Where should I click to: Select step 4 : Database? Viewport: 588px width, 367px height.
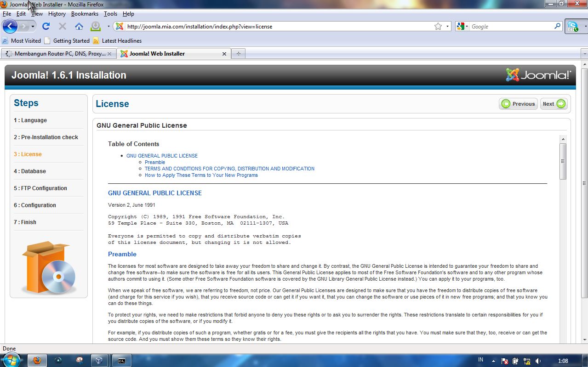tap(30, 171)
